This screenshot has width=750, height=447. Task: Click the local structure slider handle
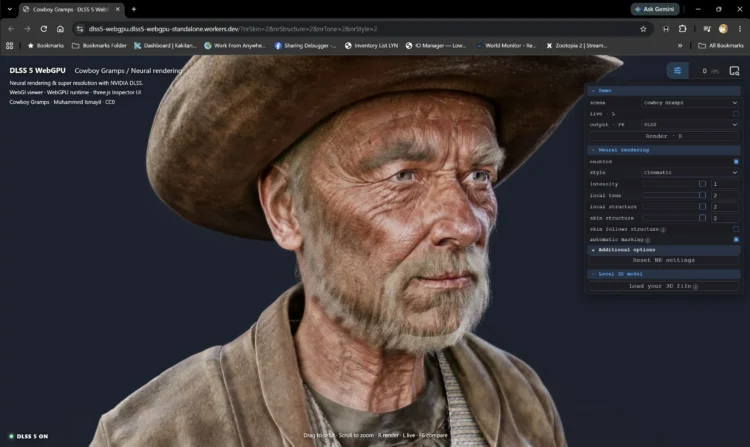702,207
